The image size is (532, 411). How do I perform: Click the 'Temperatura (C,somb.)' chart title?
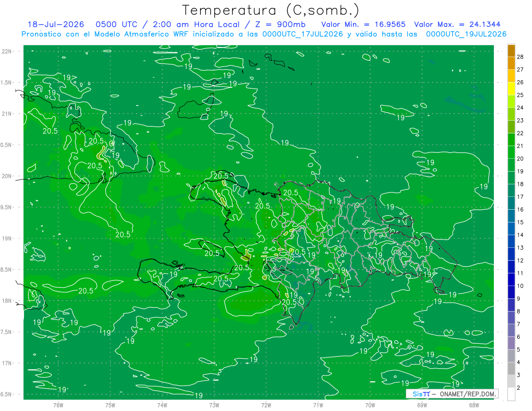(x=270, y=10)
